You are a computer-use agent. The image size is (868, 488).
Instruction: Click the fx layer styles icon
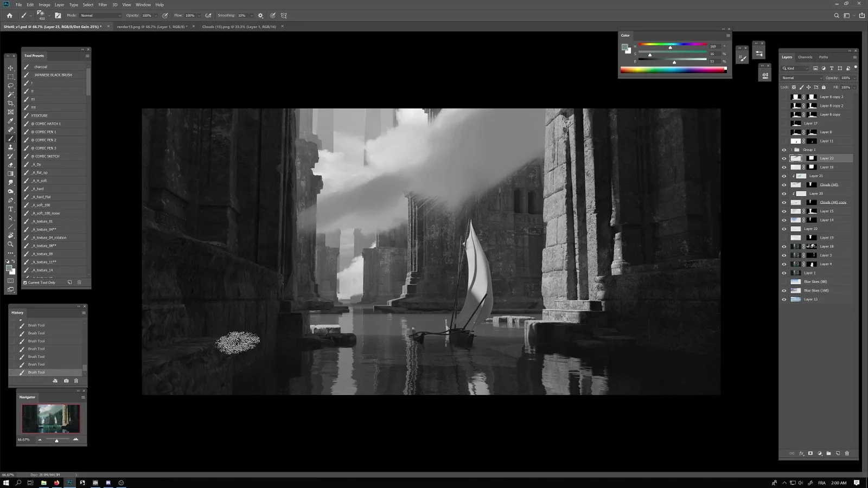tap(801, 453)
